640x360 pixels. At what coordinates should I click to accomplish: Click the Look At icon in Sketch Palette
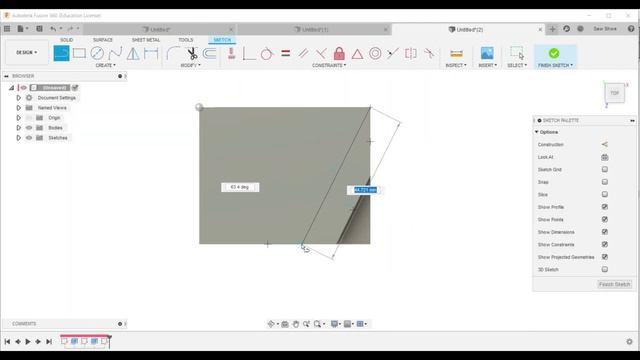[604, 157]
